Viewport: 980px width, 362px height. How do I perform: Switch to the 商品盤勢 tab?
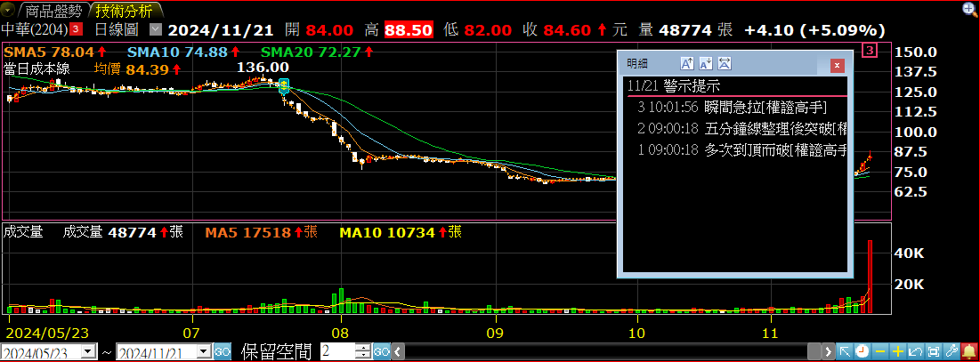(53, 11)
